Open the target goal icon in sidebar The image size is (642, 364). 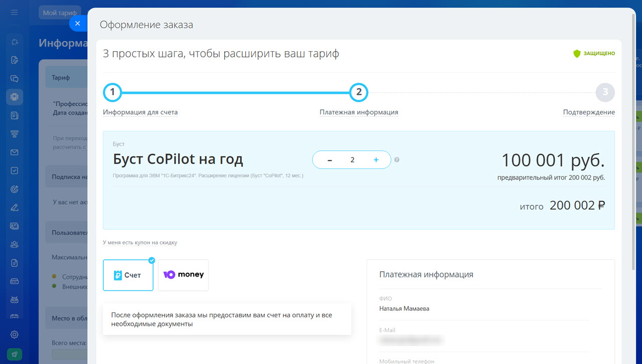[15, 189]
